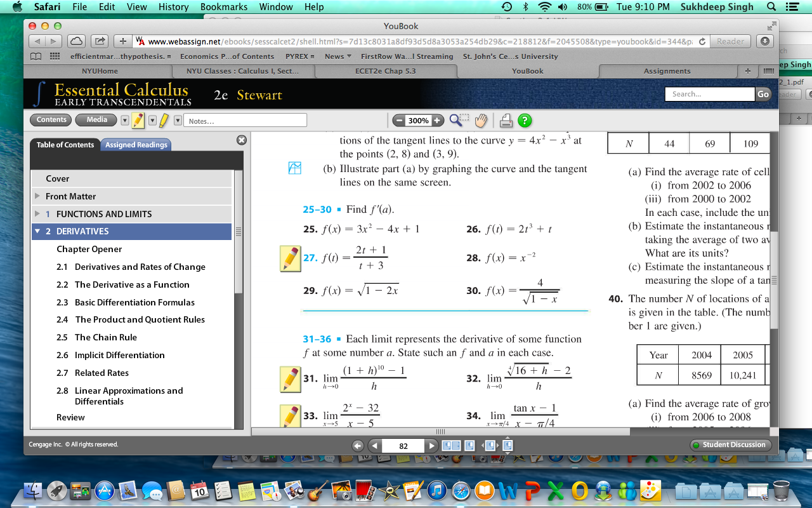
Task: Go back using the round arrow in page bar
Action: (358, 446)
